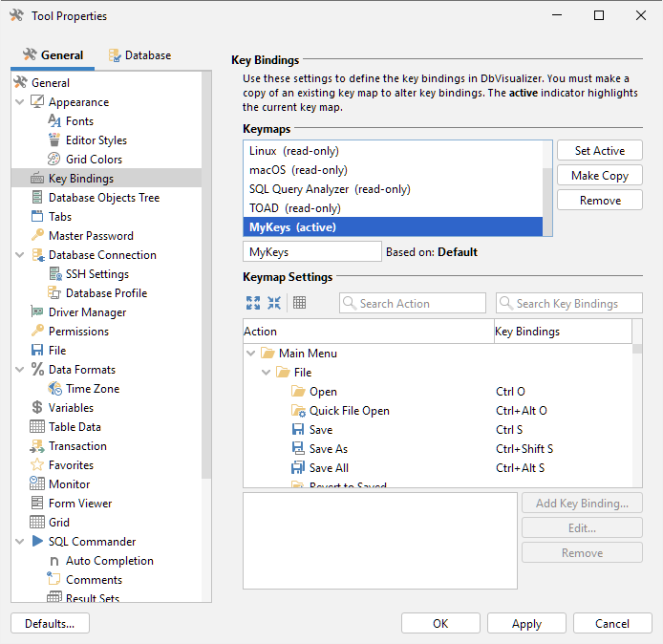Click the Save All disk icon
Viewport: 663px width, 644px height.
click(298, 468)
